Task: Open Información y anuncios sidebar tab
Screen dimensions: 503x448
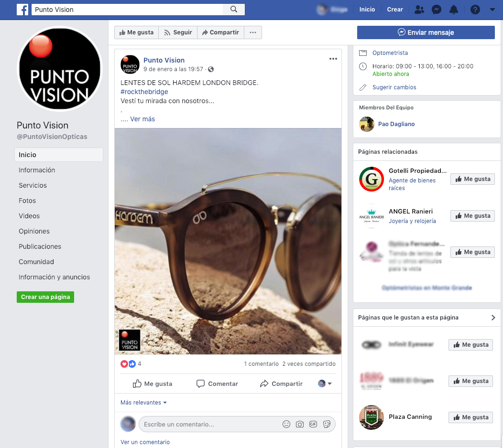Action: (x=54, y=277)
